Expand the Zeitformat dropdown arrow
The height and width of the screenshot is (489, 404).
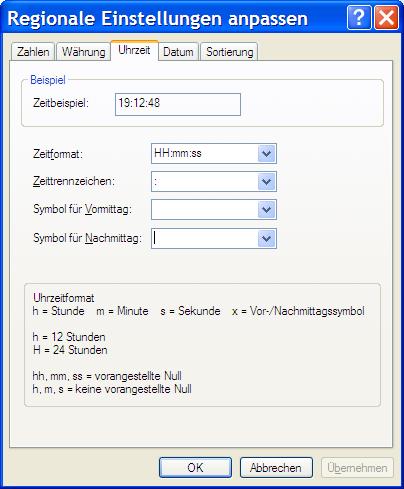pos(267,154)
